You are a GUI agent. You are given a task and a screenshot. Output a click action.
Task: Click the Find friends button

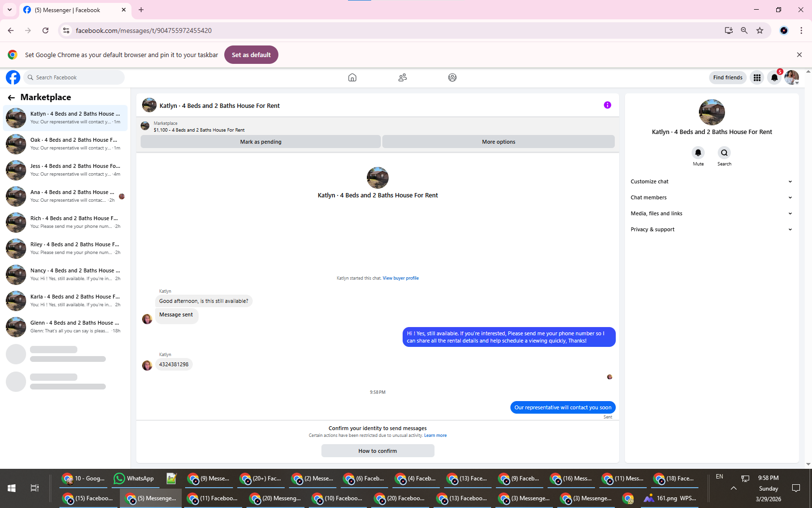click(x=728, y=77)
